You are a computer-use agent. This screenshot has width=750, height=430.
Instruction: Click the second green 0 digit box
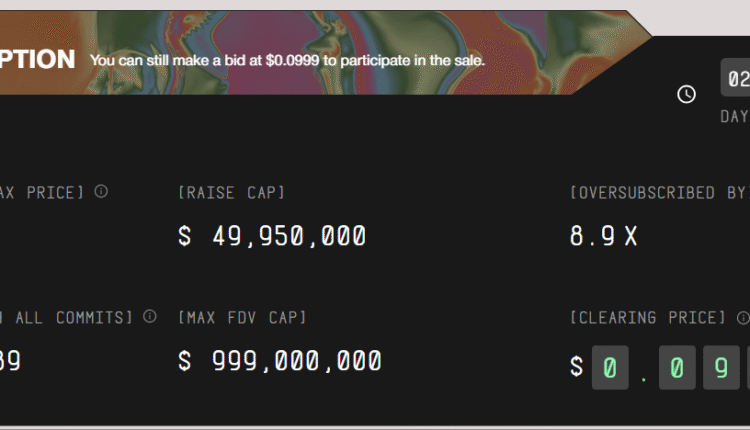676,367
